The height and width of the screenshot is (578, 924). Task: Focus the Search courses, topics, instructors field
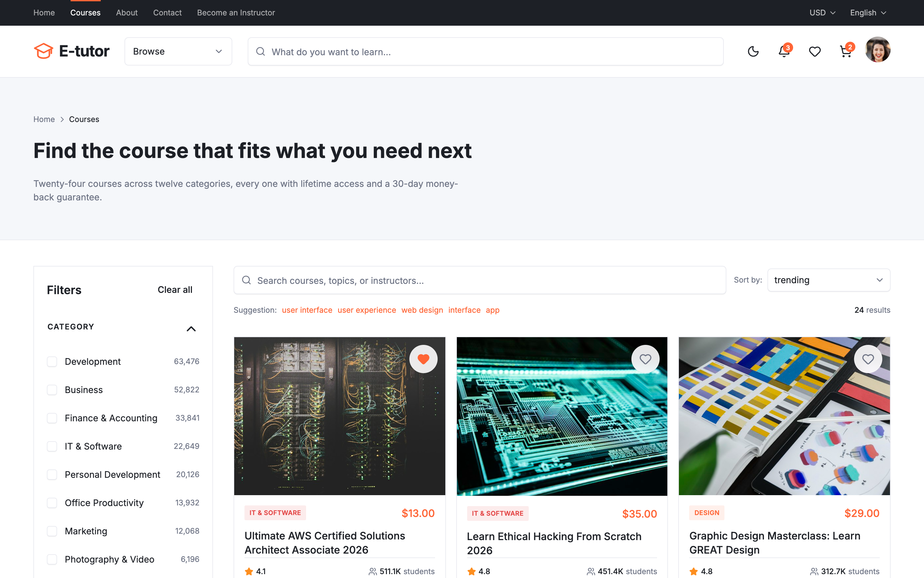pos(480,280)
